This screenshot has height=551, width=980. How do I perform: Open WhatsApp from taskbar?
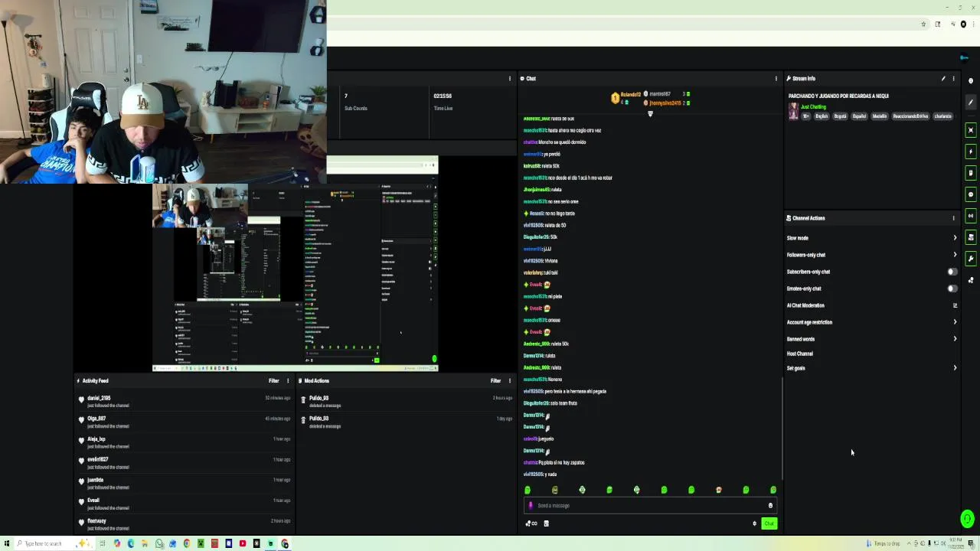click(158, 543)
